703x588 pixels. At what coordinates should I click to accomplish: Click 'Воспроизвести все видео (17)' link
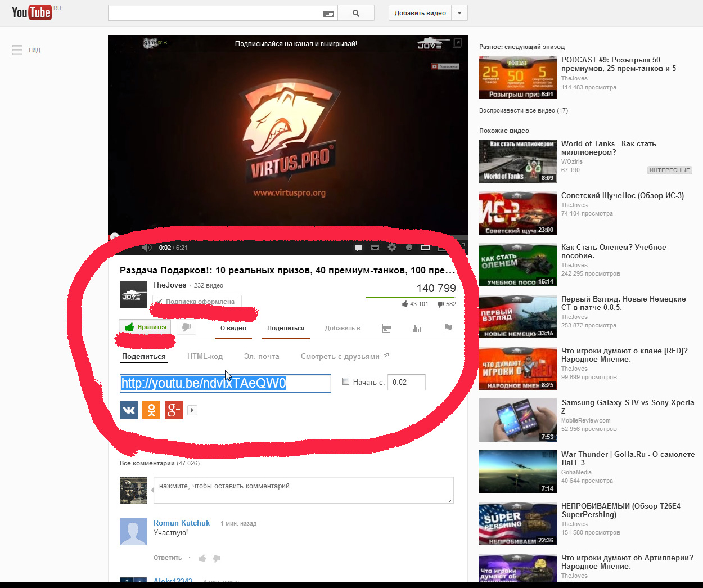coord(524,110)
